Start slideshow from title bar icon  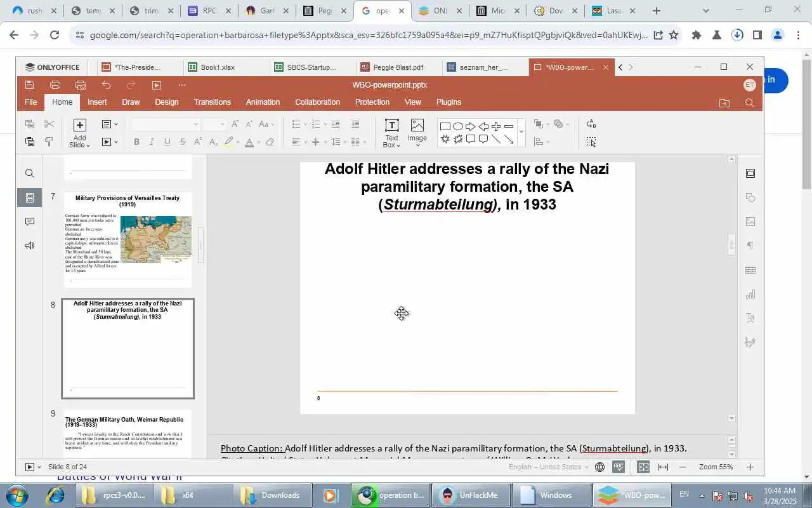click(157, 85)
